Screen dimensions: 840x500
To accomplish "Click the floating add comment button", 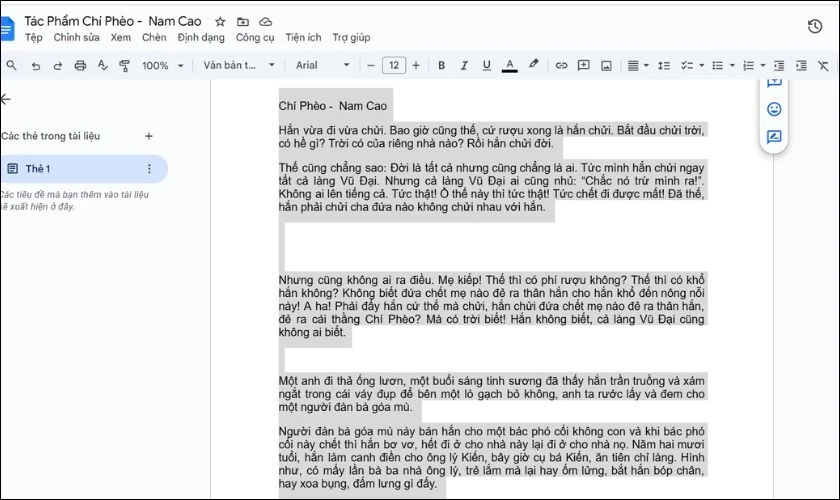I will click(774, 83).
